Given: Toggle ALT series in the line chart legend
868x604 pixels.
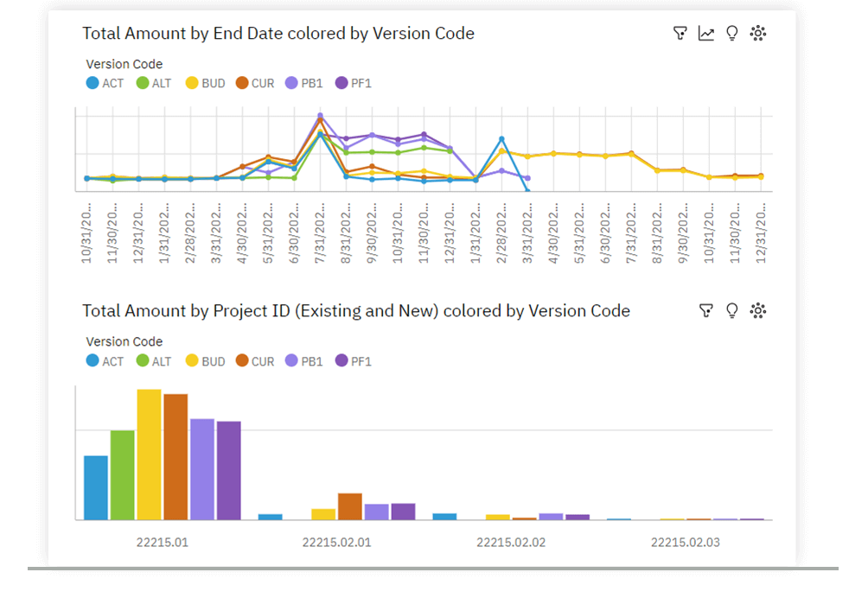Looking at the screenshot, I should [154, 84].
